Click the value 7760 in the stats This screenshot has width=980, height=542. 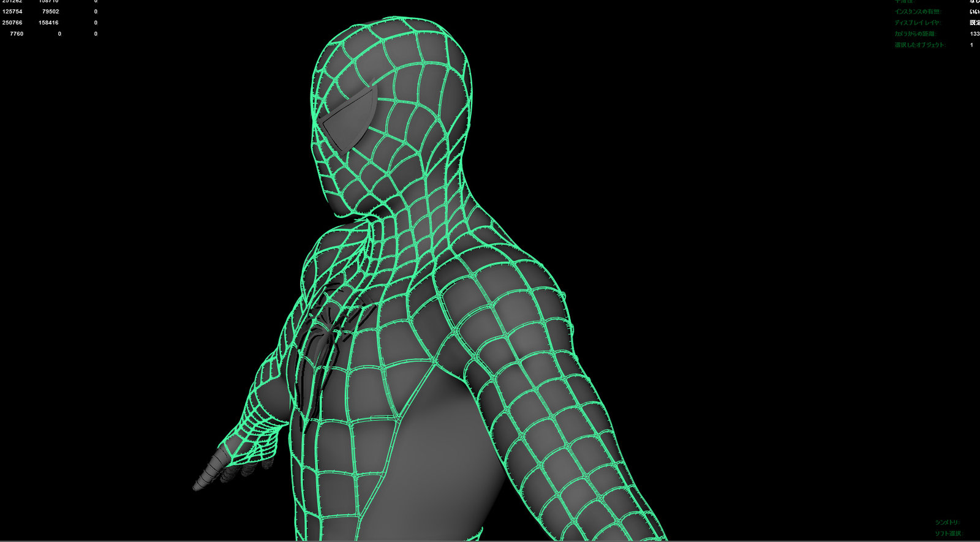pyautogui.click(x=17, y=34)
